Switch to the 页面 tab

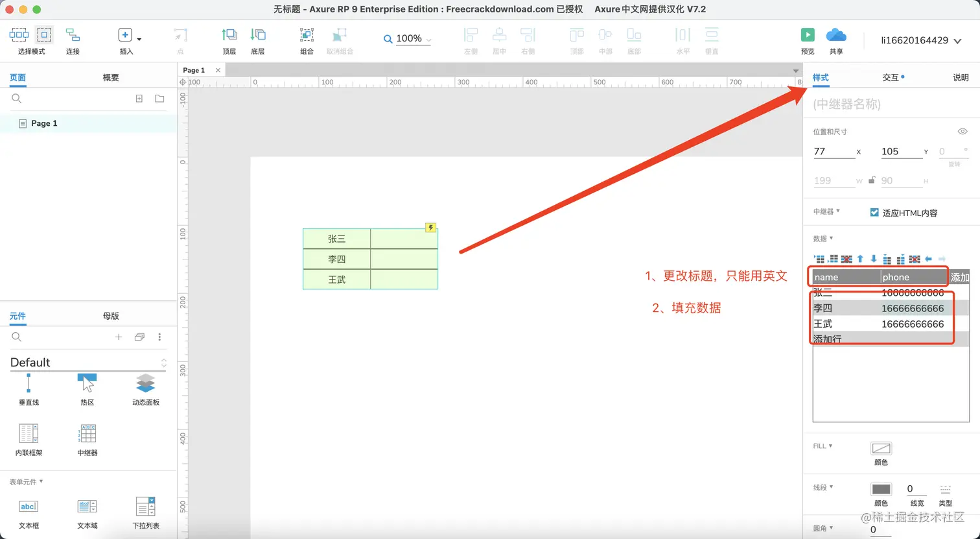17,77
